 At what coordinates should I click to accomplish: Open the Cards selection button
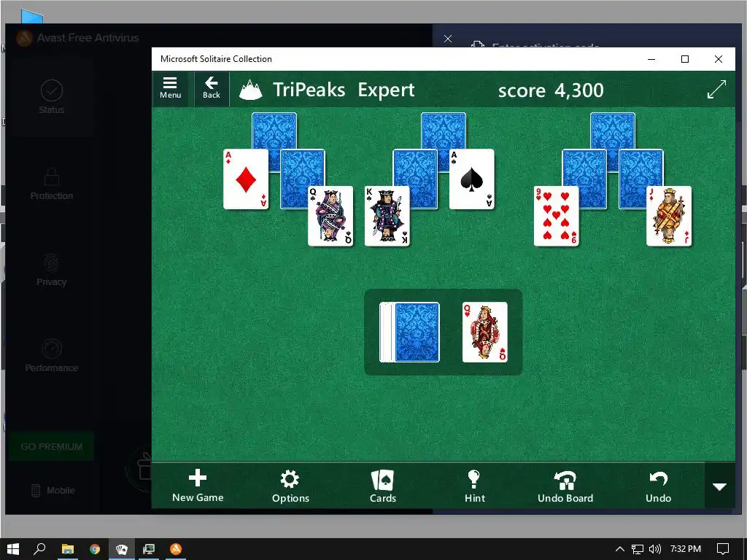[x=382, y=486]
